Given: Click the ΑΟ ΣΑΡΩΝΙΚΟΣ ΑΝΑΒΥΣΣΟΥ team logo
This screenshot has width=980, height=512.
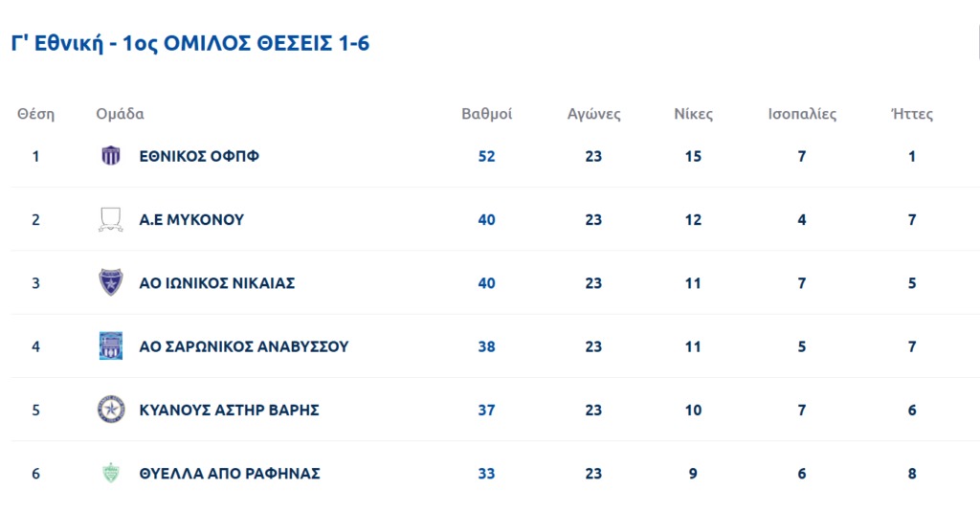Looking at the screenshot, I should click(111, 346).
